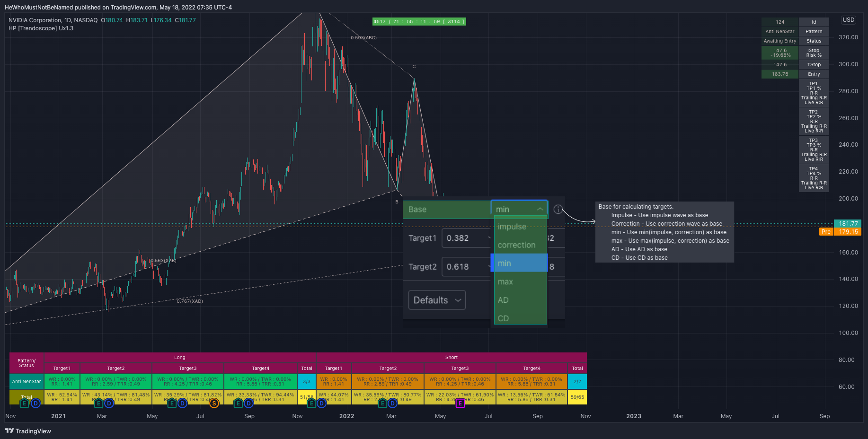Select AD option in Base list
868x439 pixels.
pos(521,300)
